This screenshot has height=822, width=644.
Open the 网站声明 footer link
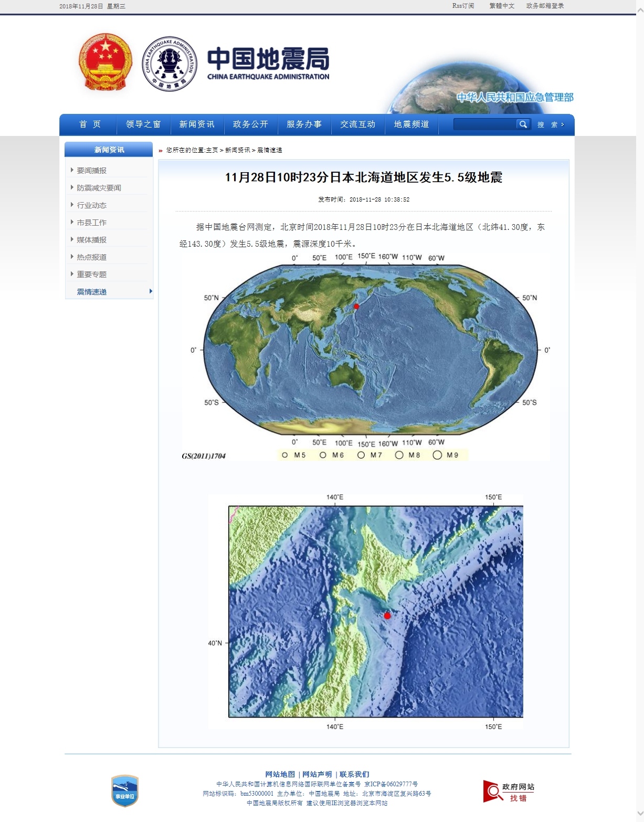(x=317, y=774)
